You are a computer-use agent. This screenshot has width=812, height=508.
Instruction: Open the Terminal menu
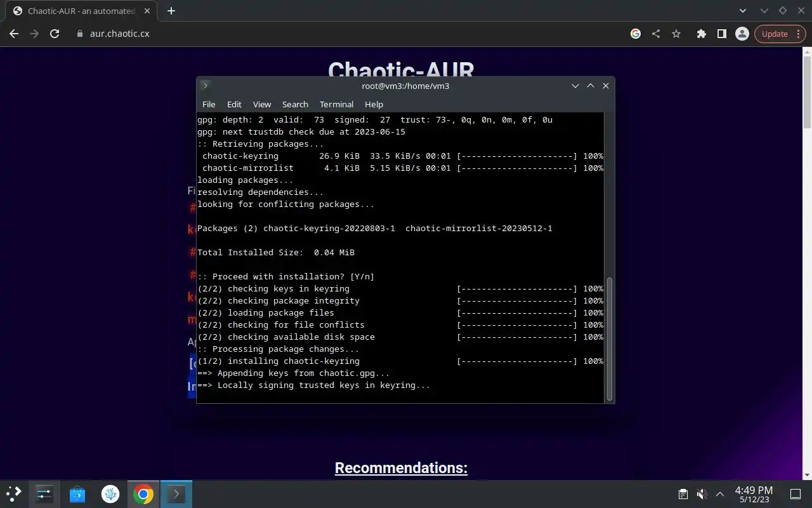336,104
